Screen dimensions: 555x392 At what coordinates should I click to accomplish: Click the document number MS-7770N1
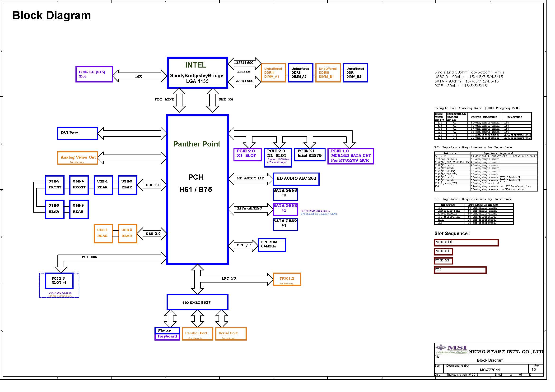pos(490,370)
